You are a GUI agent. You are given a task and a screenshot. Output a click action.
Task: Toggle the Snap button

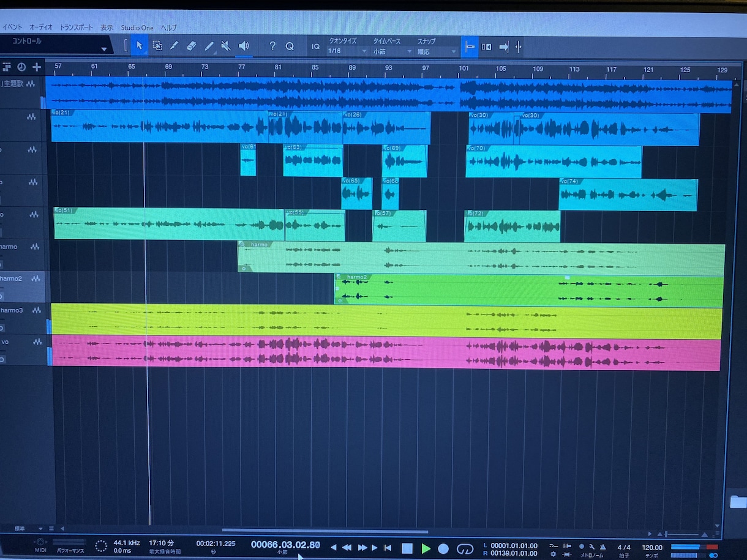[470, 47]
